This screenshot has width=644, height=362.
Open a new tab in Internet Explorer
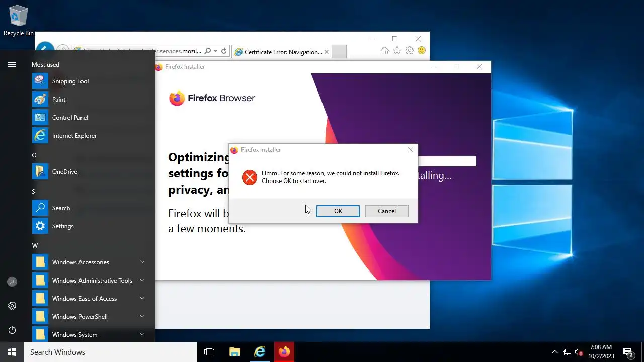340,52
